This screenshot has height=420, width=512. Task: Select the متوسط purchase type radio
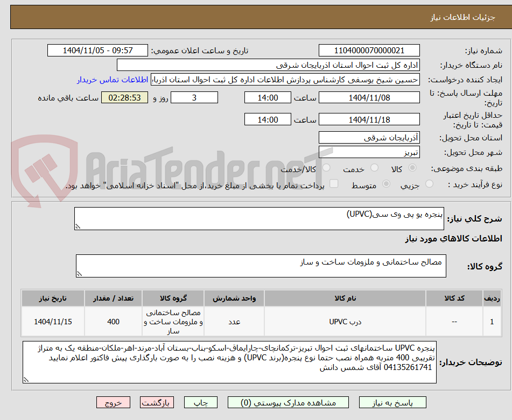tap(386, 184)
